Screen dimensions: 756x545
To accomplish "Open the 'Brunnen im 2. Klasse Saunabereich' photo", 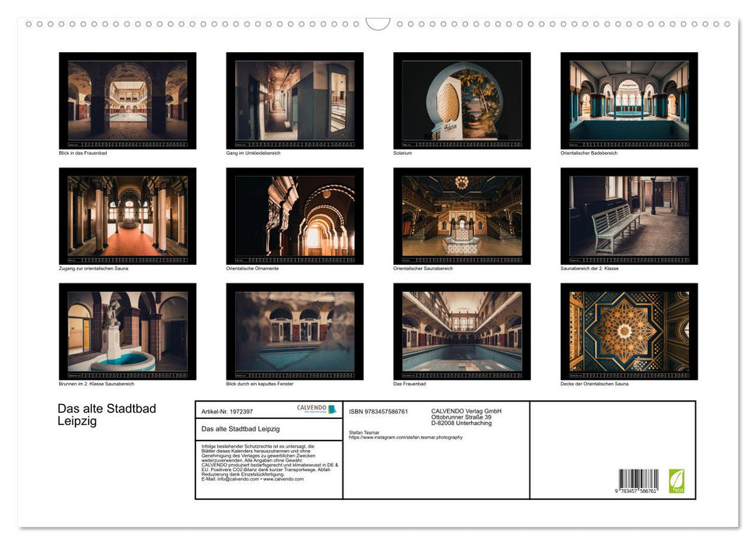I will coord(128,332).
